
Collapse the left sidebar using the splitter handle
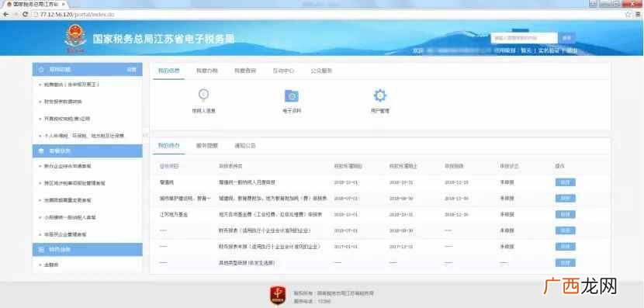(145, 135)
